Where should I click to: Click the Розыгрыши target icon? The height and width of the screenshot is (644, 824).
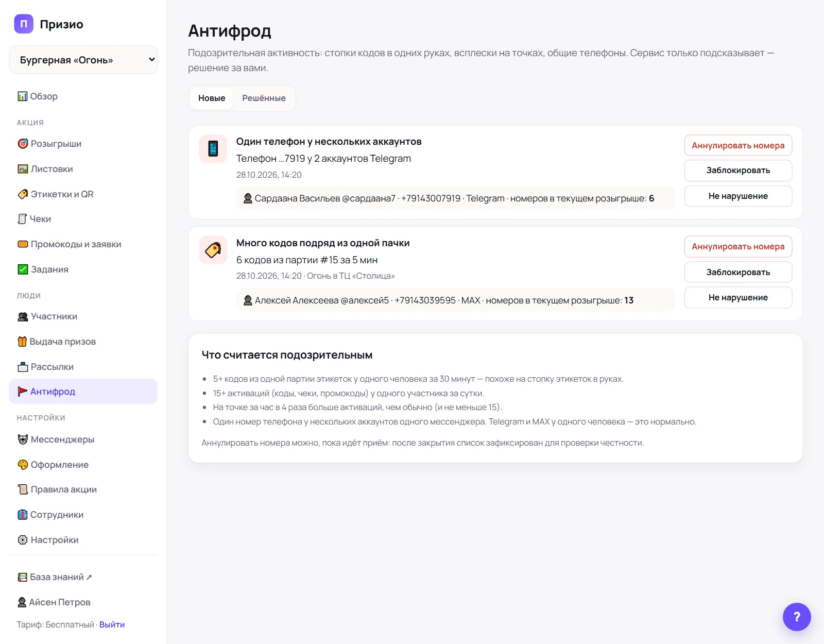click(23, 144)
